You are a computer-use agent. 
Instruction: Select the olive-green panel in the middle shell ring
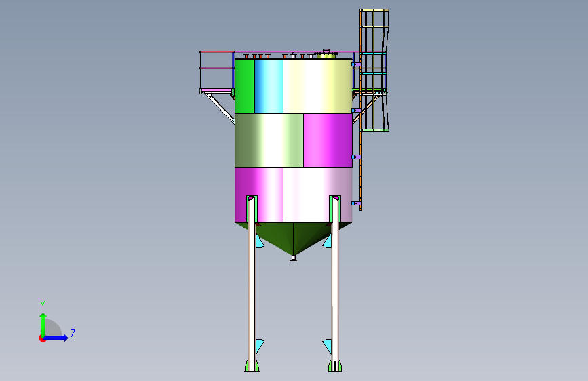[x=269, y=140]
